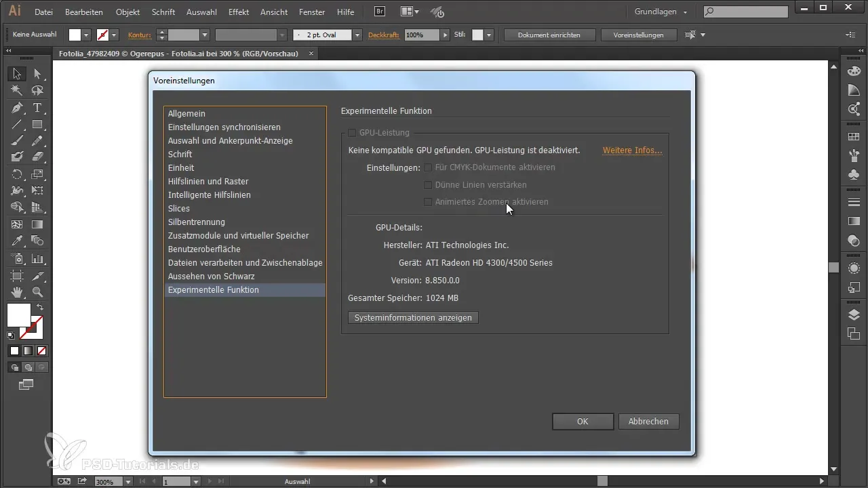The image size is (868, 488).
Task: Enable Für CMYK-Dokumente aktivieren
Action: tap(428, 167)
